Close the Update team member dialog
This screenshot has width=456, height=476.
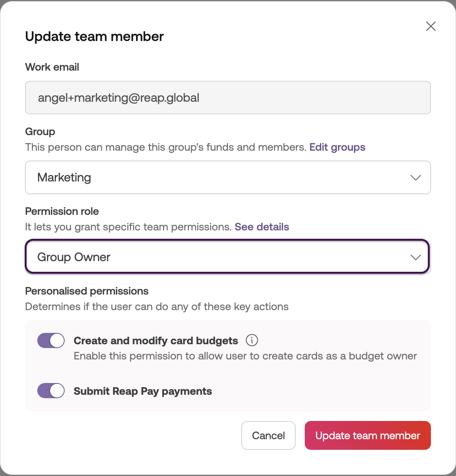click(431, 26)
